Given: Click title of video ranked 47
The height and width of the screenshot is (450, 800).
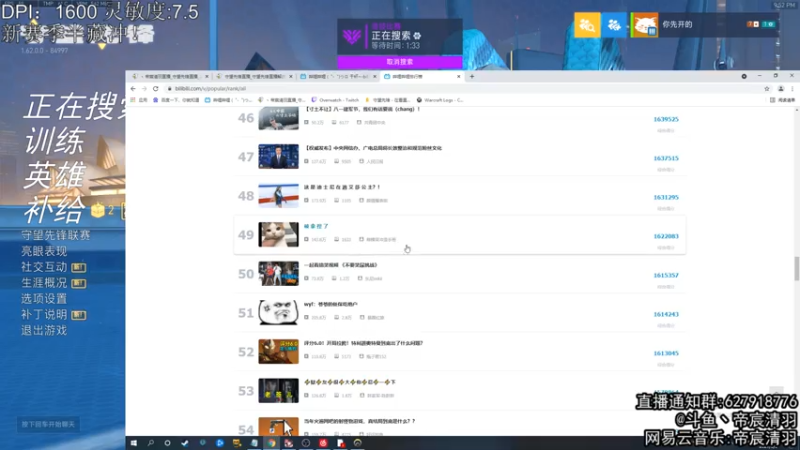Looking at the screenshot, I should [x=372, y=148].
